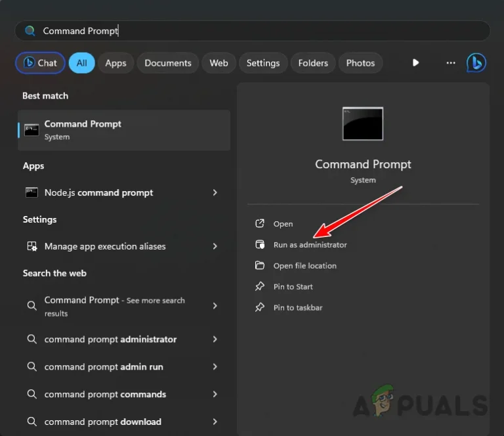Select command prompt commands web suggestion

(123, 394)
